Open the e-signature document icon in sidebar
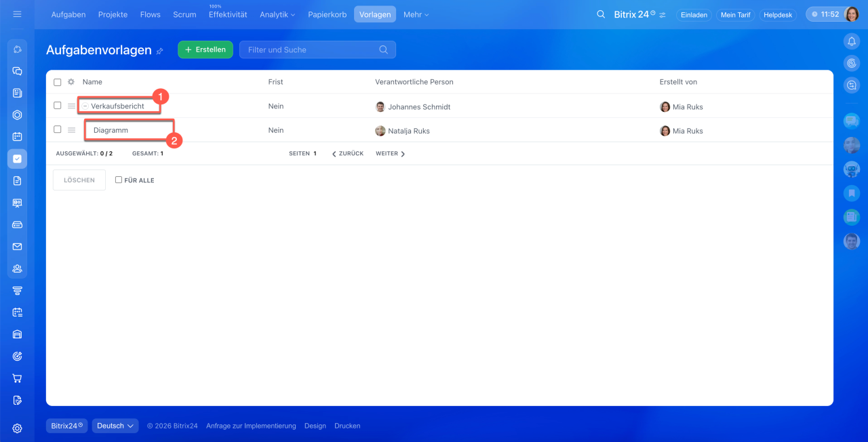Screen dimensions: 868x442 (x=18, y=400)
